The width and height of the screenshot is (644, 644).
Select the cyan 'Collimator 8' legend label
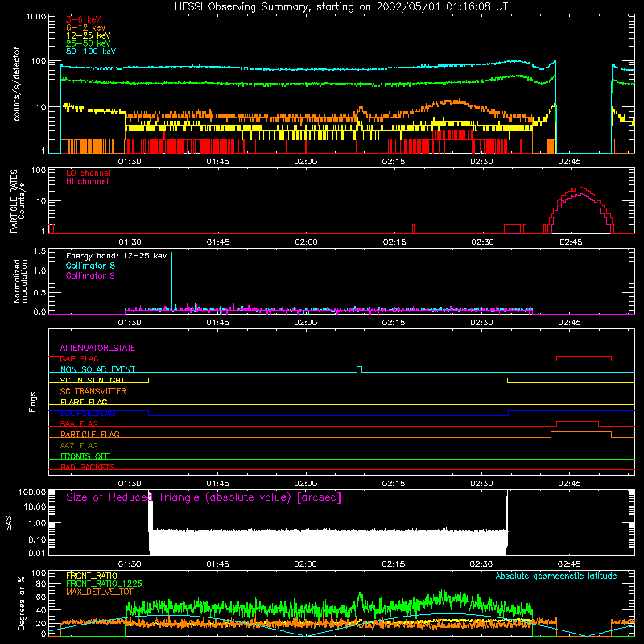click(90, 266)
